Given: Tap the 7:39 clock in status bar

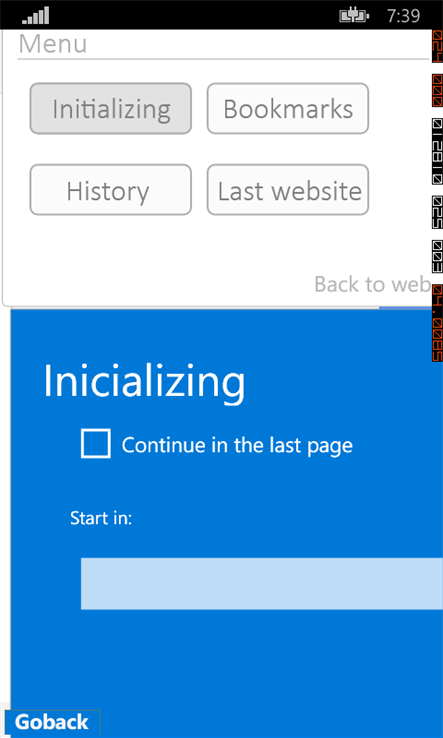Looking at the screenshot, I should (403, 16).
